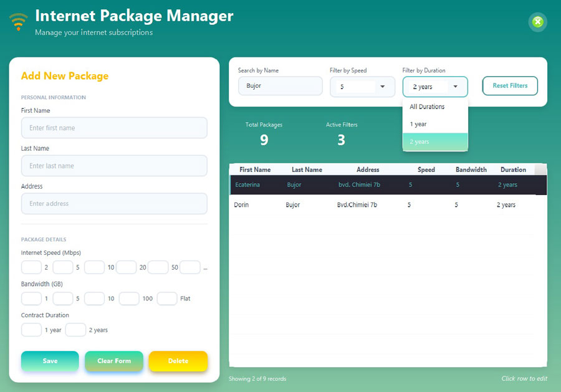Click the Enter address input field

click(x=114, y=203)
